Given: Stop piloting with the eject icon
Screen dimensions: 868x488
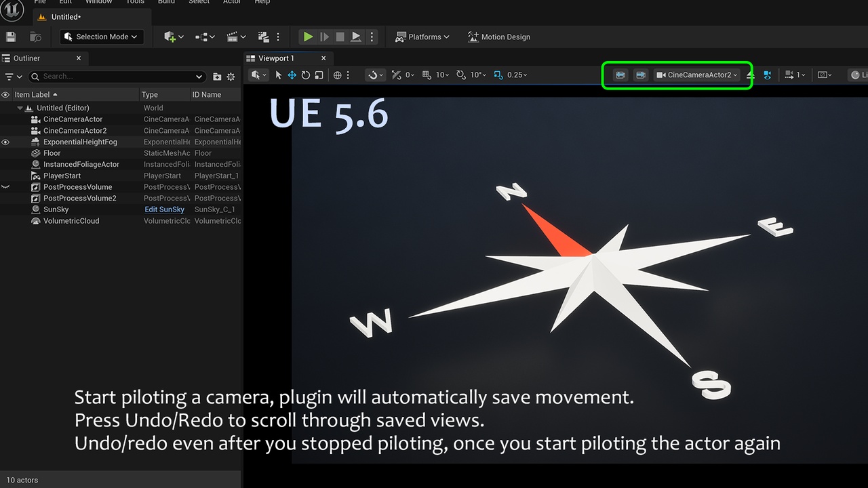Looking at the screenshot, I should tap(750, 75).
